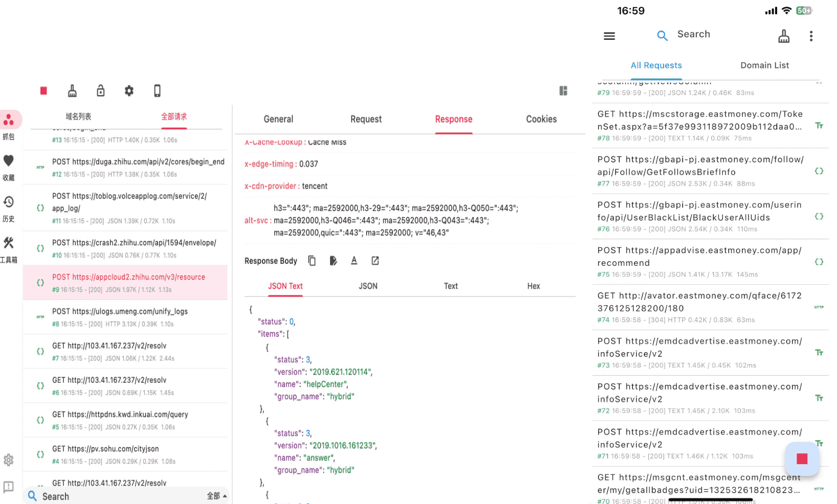Open the response body in a new window
This screenshot has width=837, height=504.
[375, 261]
